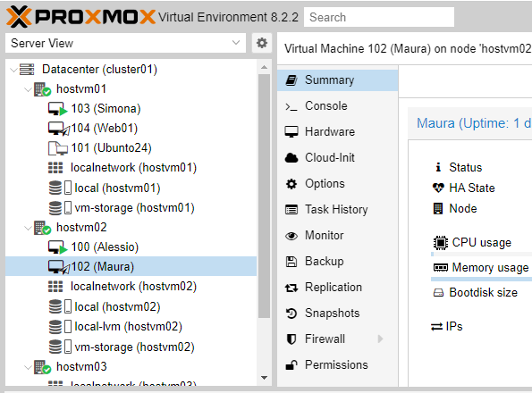532x393 pixels.
Task: Click the running VM icon for 103 (Simona)
Action: point(58,109)
